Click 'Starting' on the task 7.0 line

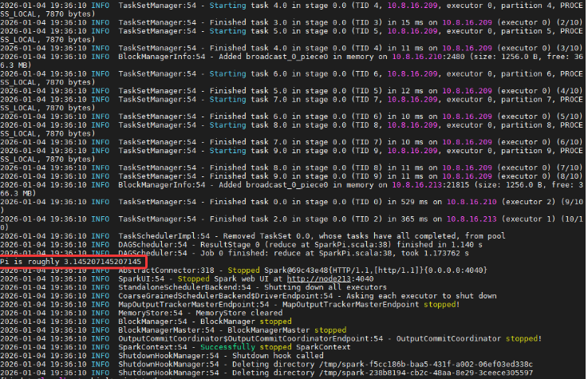(227, 100)
